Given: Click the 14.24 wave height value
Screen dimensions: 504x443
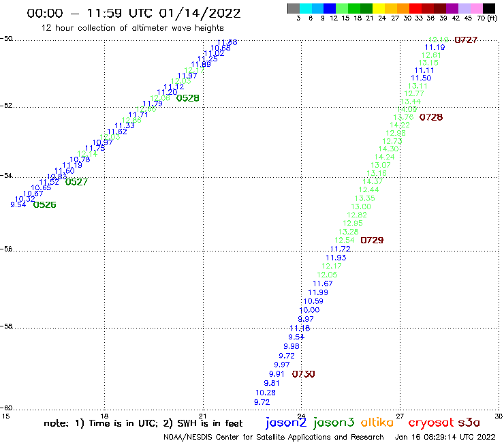Looking at the screenshot, I should (x=384, y=157).
